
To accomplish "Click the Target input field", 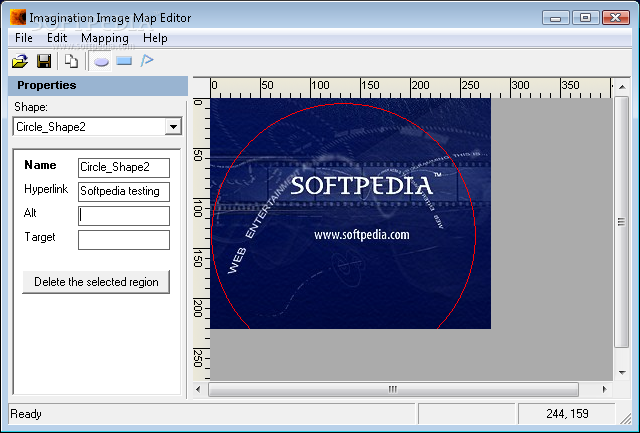I will click(124, 240).
